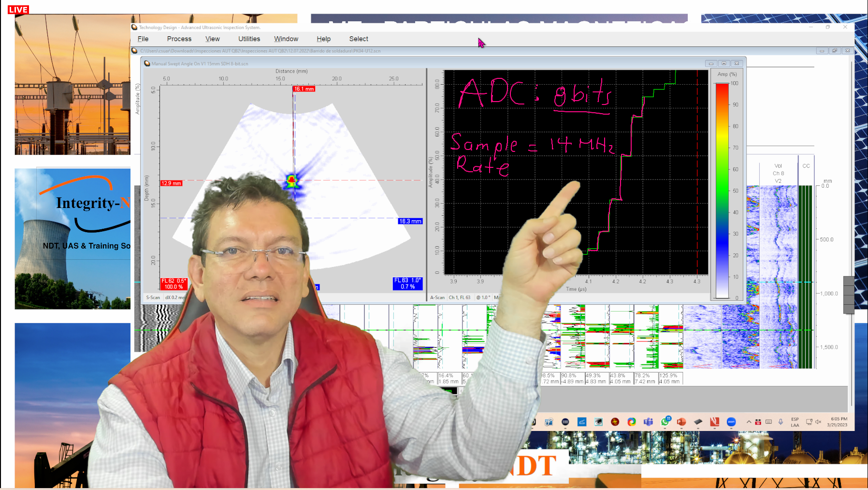Click the app icon on the Manual Swept Angle window title
Image resolution: width=868 pixels, height=490 pixels.
tap(147, 63)
